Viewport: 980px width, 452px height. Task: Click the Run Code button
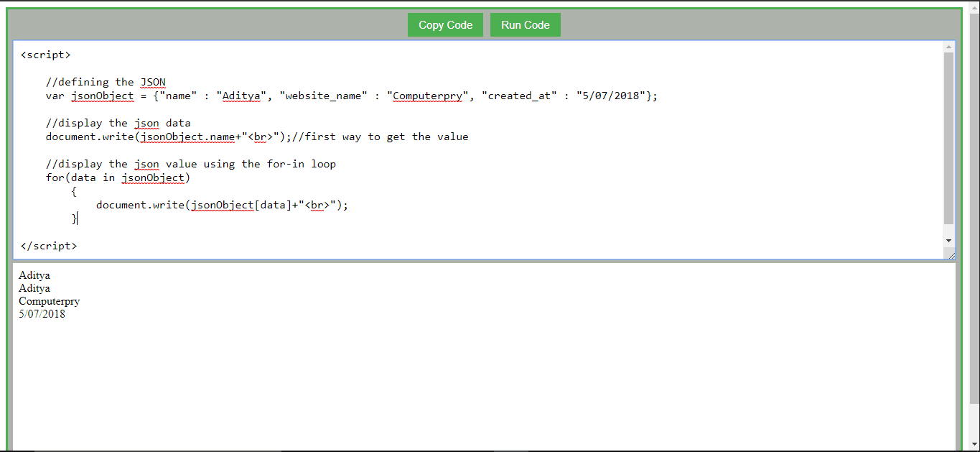[525, 24]
